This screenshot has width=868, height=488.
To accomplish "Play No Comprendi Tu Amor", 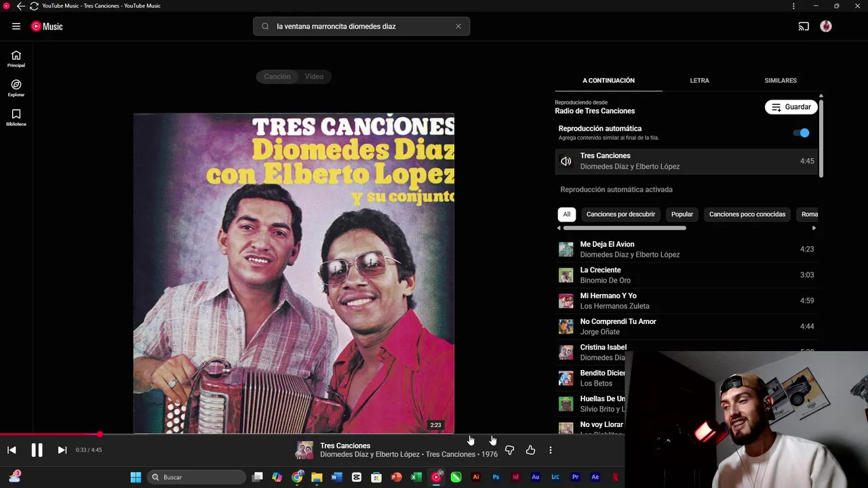I will [x=686, y=327].
